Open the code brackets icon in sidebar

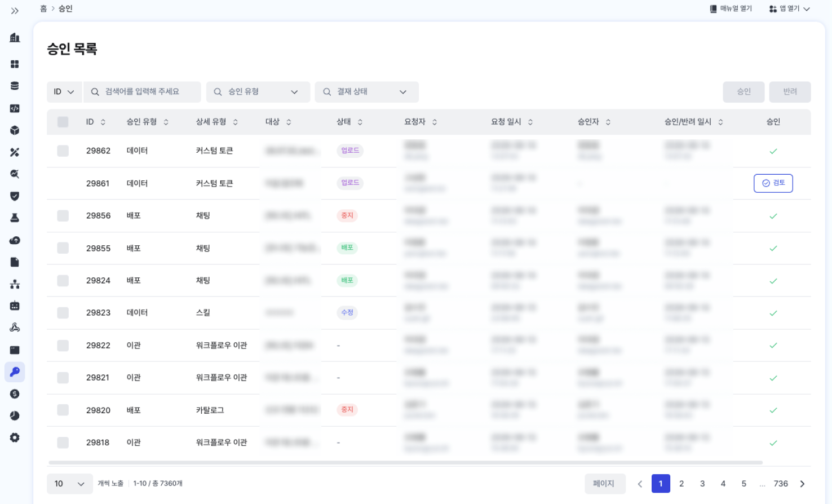point(15,108)
